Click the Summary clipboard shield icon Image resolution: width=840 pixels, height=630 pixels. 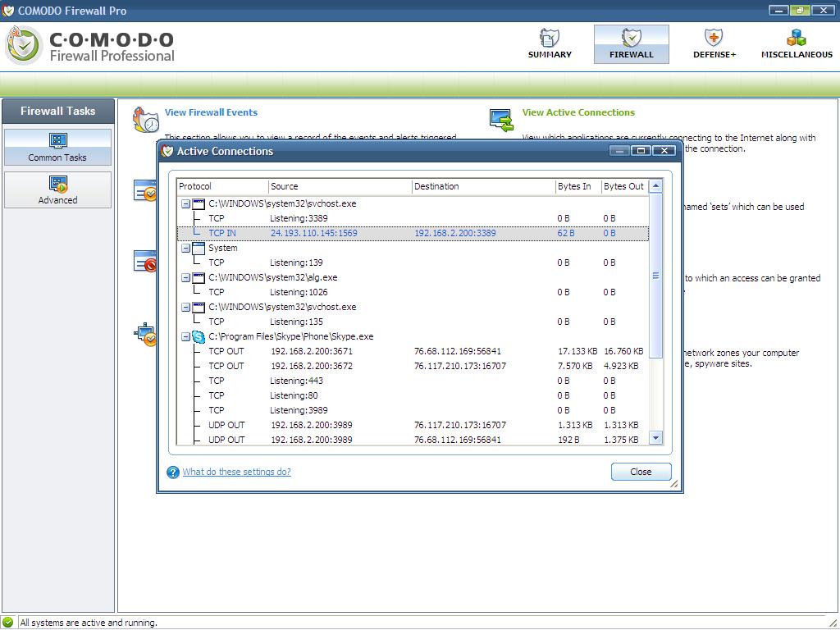pos(549,38)
